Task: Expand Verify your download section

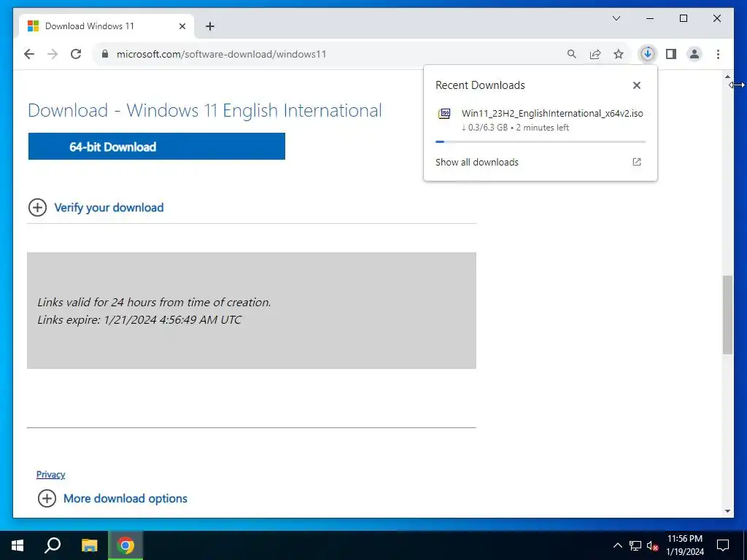Action: point(38,207)
